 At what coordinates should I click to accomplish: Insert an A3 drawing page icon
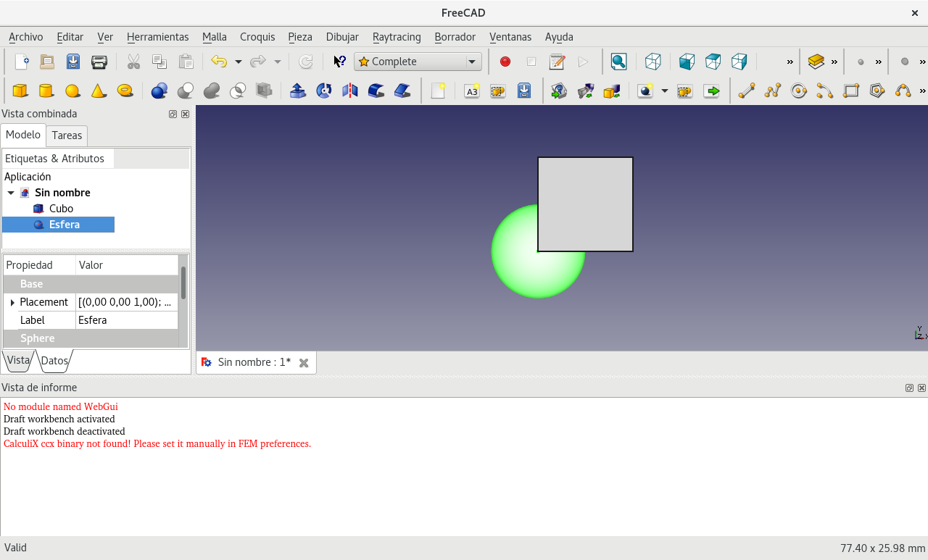pos(472,91)
